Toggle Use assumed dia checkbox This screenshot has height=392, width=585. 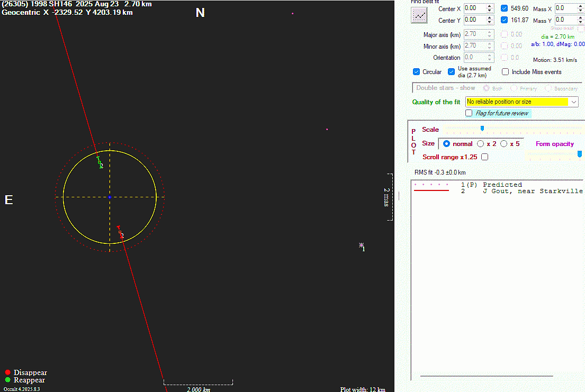[452, 71]
